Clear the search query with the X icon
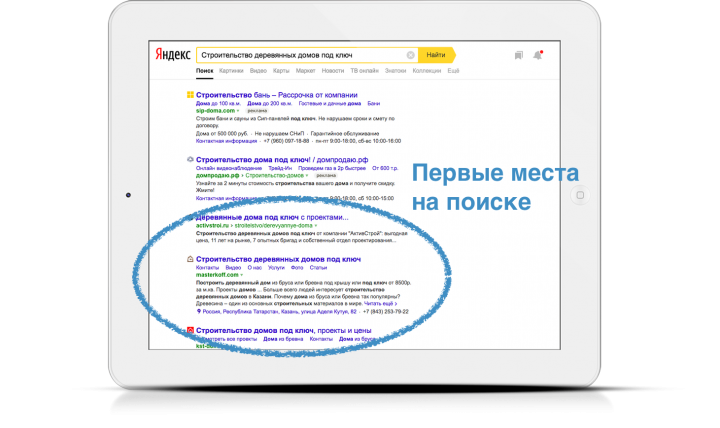This screenshot has height=428, width=720. (411, 55)
